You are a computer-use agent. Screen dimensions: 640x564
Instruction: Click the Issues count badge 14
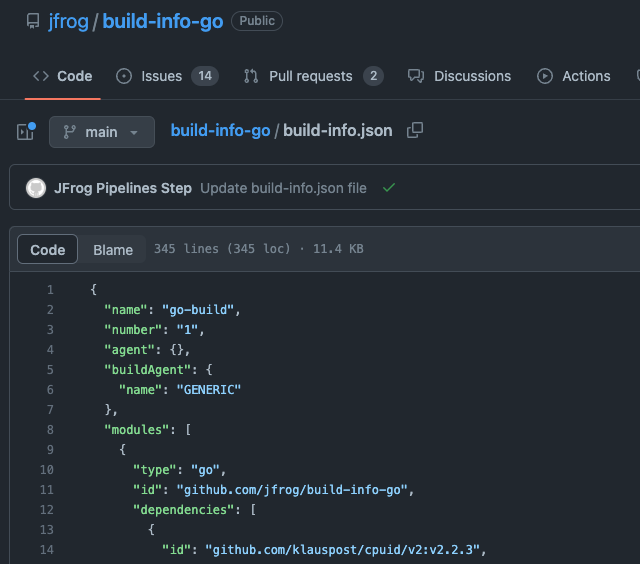[x=205, y=76]
